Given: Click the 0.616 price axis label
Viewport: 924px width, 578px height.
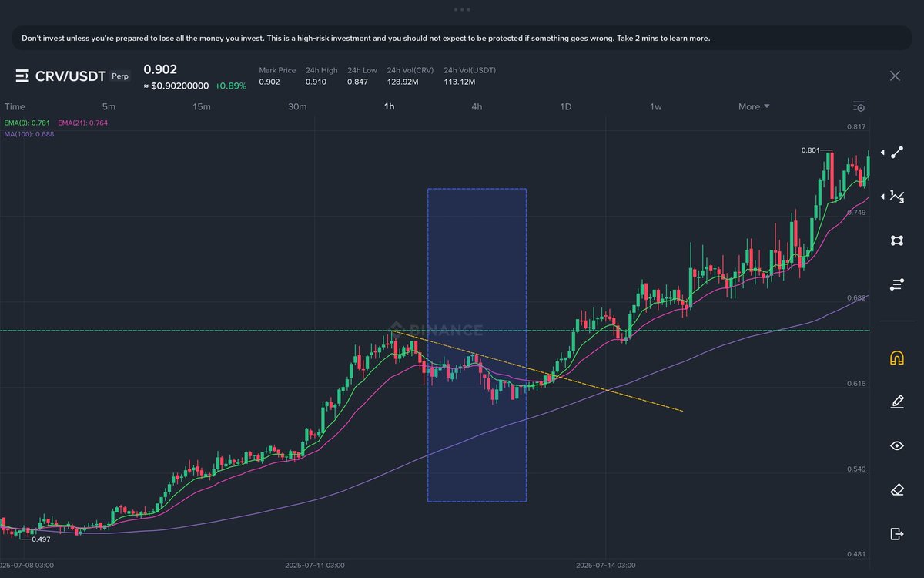Looking at the screenshot, I should pos(856,383).
